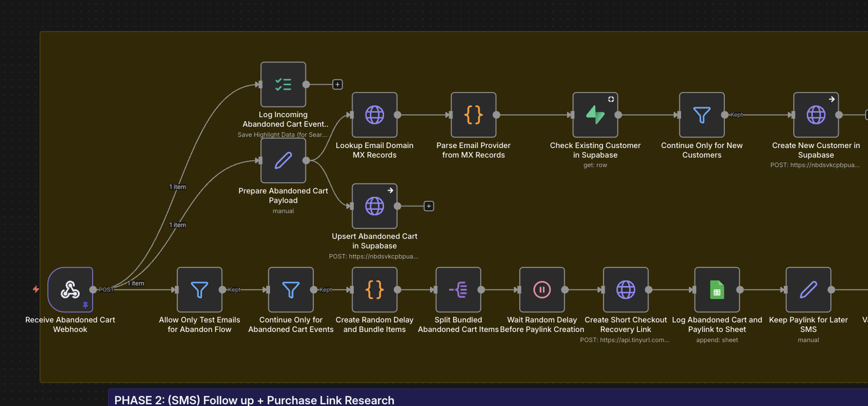This screenshot has height=406, width=868.
Task: Select Split Bundled Abandoned Cart Items node
Action: pyautogui.click(x=458, y=289)
